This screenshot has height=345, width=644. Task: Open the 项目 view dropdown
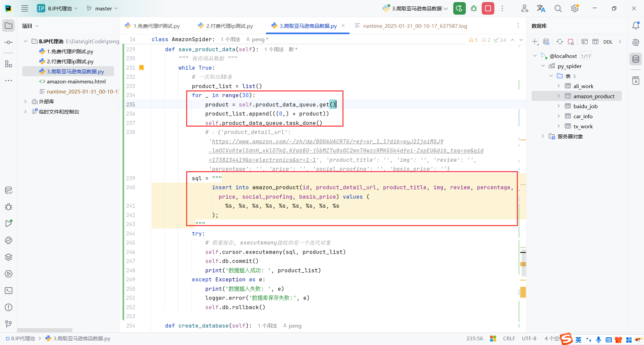point(30,26)
